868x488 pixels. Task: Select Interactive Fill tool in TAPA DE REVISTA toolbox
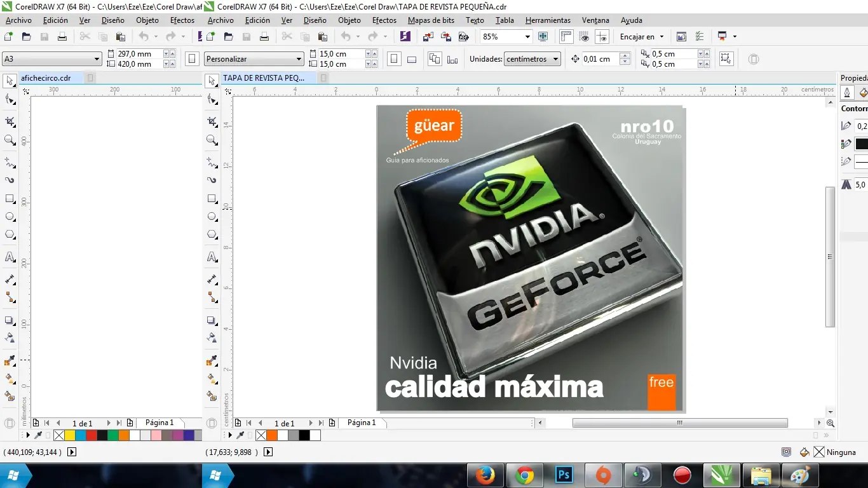(x=212, y=379)
